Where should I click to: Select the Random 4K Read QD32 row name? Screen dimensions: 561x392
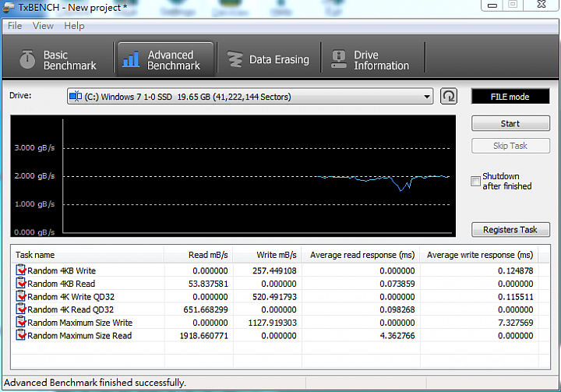click(x=70, y=309)
